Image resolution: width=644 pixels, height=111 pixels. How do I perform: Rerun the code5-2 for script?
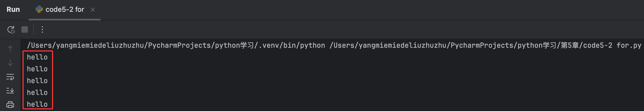click(11, 29)
